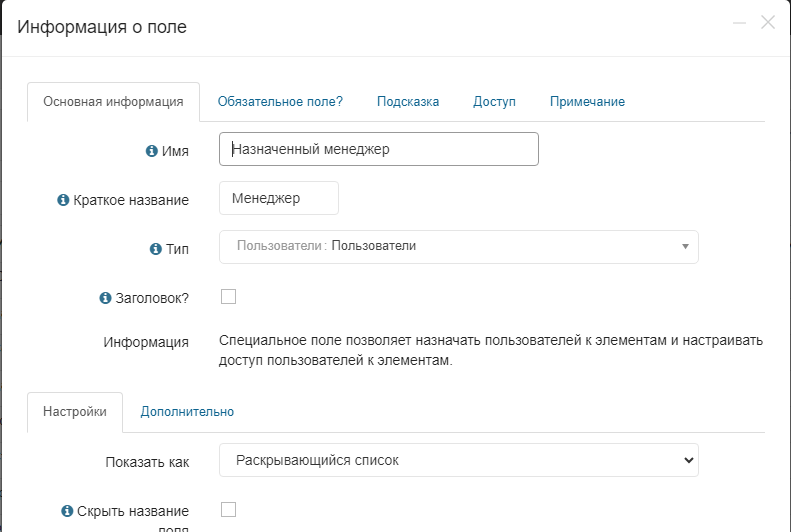Viewport: 791px width, 532px height.
Task: Switch to the Настройки tab
Action: tap(75, 412)
